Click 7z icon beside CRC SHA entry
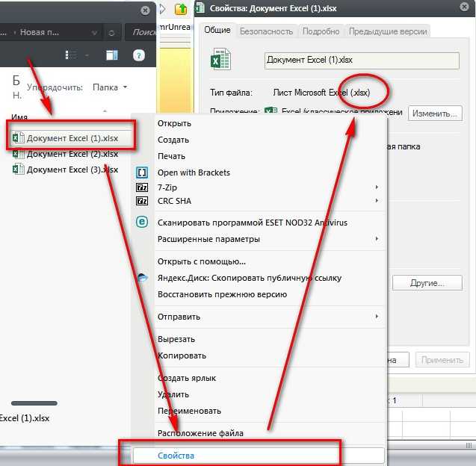 142,201
